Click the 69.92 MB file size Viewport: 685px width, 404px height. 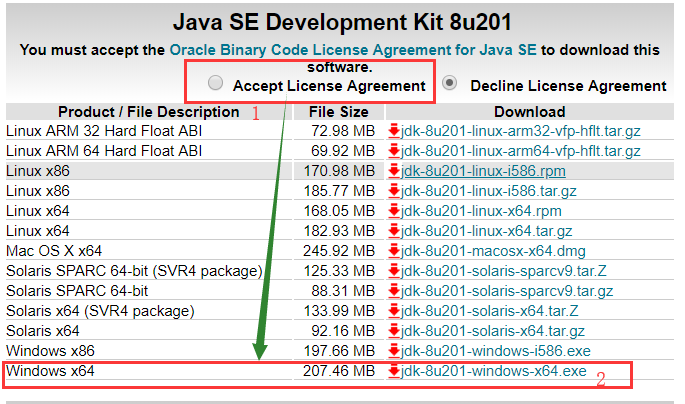(343, 151)
